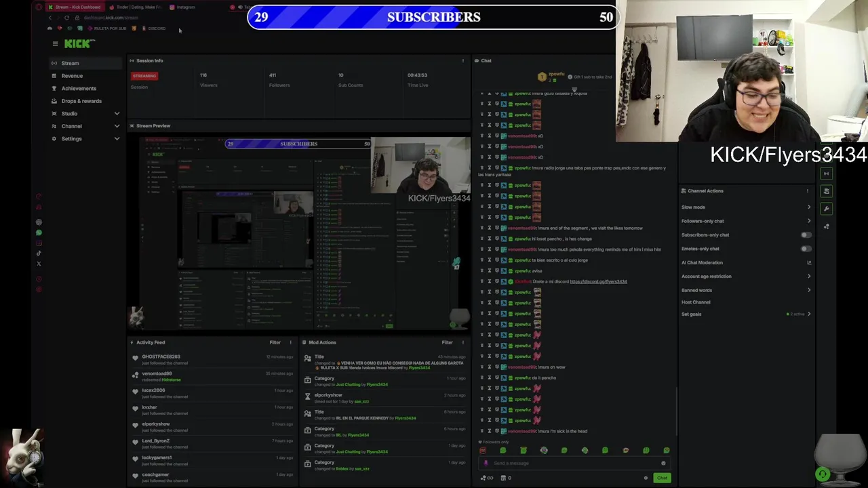Open chat settings gear icon

pyautogui.click(x=646, y=479)
